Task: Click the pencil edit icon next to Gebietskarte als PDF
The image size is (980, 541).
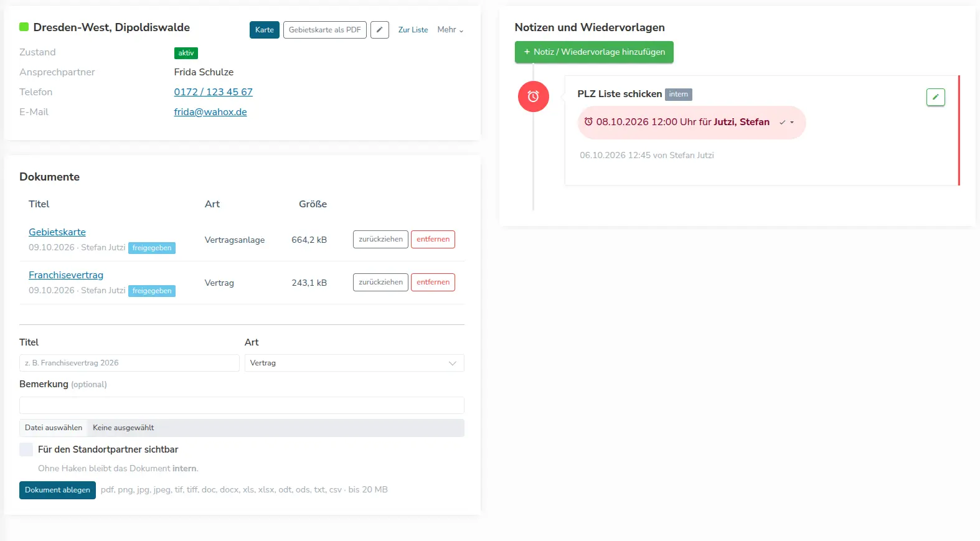Action: coord(379,30)
